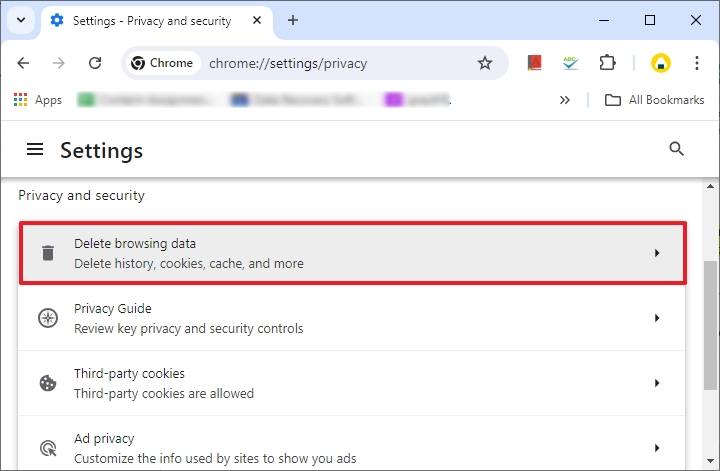Search settings with the magnifier icon

pos(676,149)
